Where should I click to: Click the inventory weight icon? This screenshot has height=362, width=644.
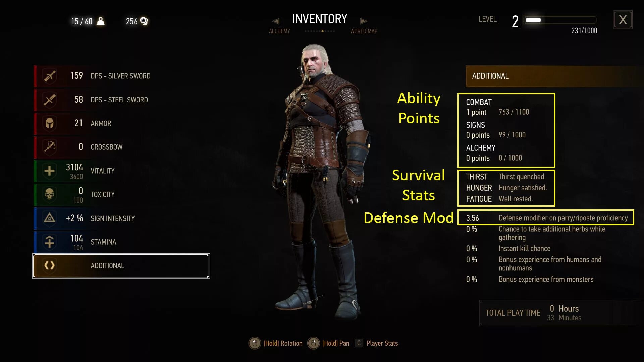100,21
